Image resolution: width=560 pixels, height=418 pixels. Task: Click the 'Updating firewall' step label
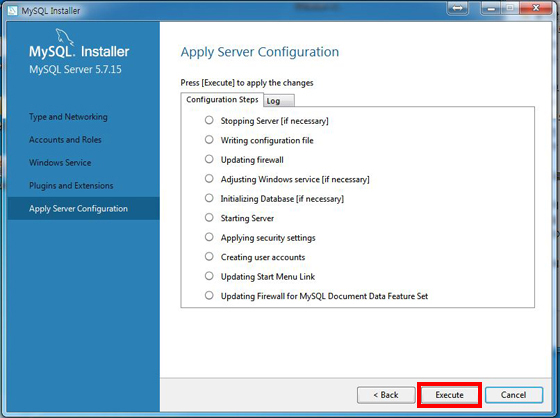coord(252,160)
